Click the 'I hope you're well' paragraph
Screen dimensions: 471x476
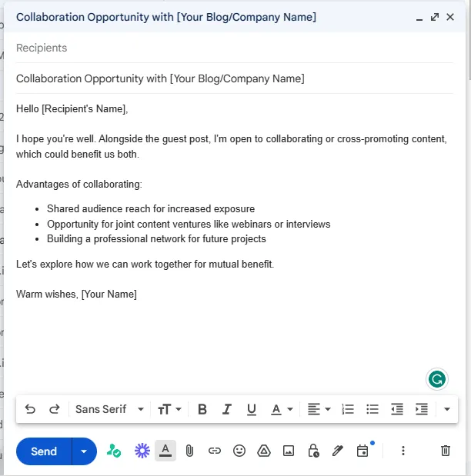pyautogui.click(x=232, y=146)
